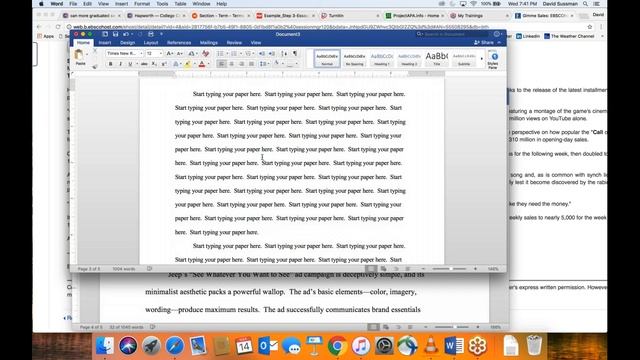Viewport: 640px width, 360px height.
Task: Expand the styles gallery arrow
Action: click(x=482, y=59)
